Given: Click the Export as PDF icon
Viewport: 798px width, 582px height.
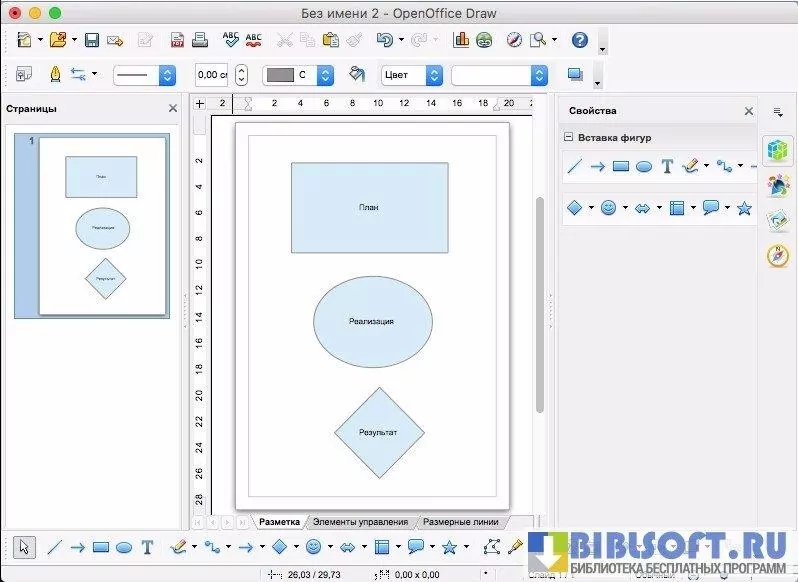Looking at the screenshot, I should tap(177, 40).
